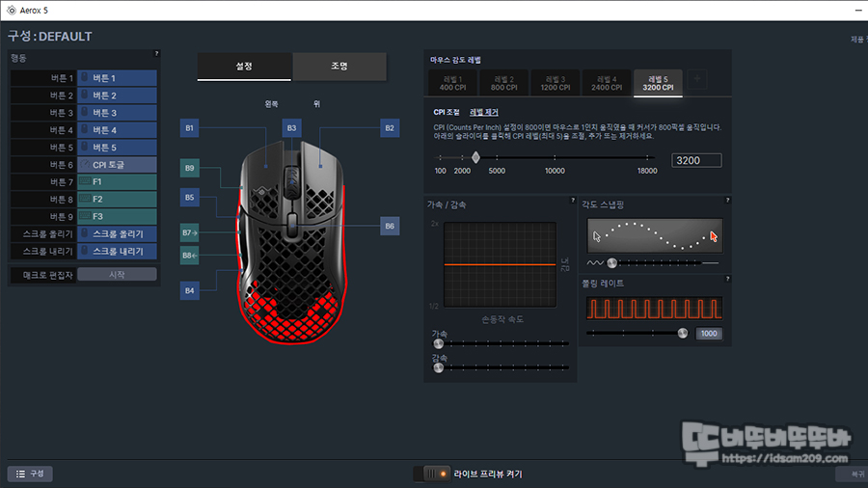Viewport: 868px width, 488px height.
Task: Open help for 가속 / 감속 panel
Action: point(573,201)
